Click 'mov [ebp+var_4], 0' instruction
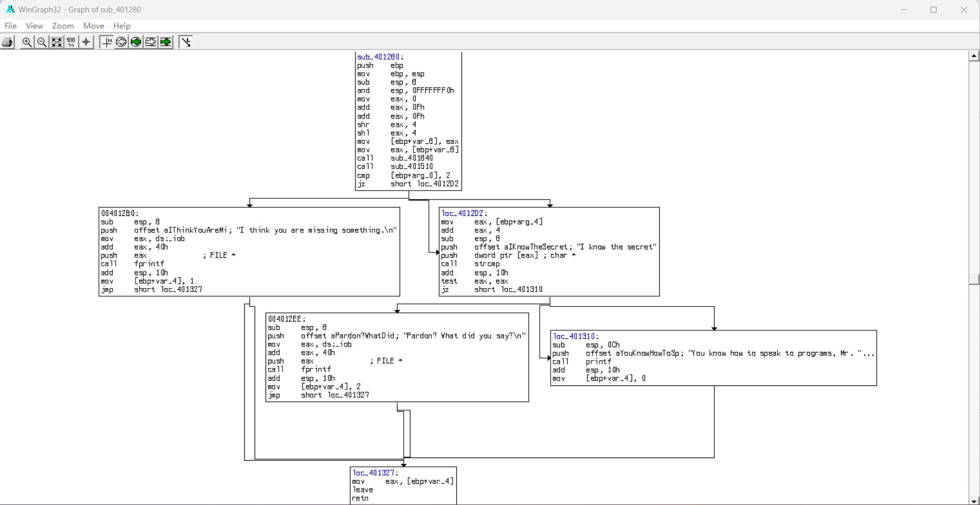The image size is (980, 505). 599,378
